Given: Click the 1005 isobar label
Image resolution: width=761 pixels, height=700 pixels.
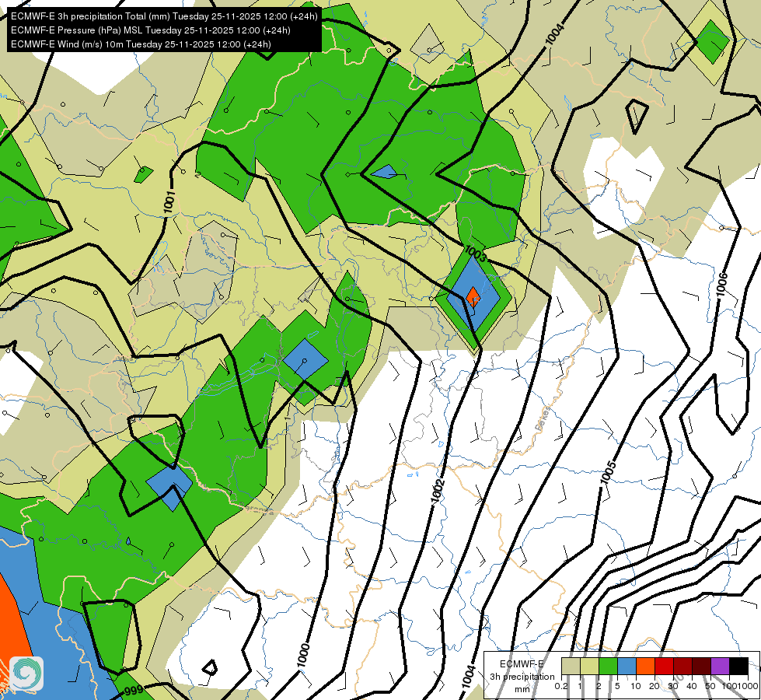Looking at the screenshot, I should pyautogui.click(x=608, y=472).
